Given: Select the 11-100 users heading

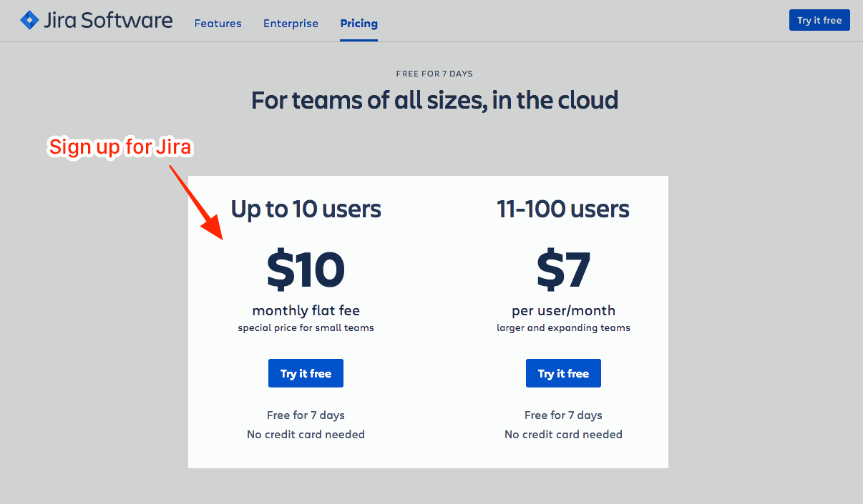Looking at the screenshot, I should click(563, 209).
